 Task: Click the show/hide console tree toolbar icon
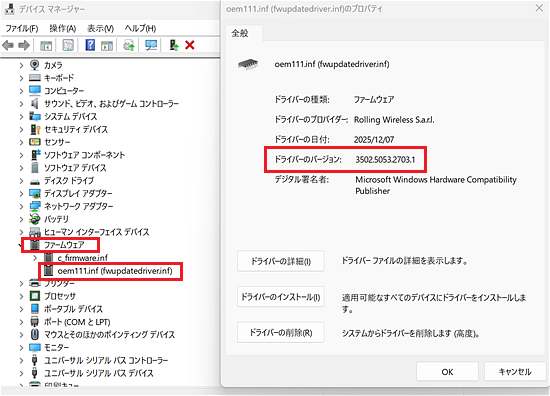(x=46, y=45)
